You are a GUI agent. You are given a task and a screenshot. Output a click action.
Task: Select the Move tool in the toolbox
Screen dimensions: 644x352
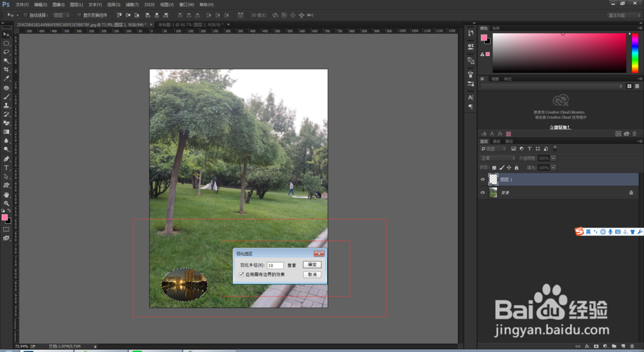pos(6,35)
